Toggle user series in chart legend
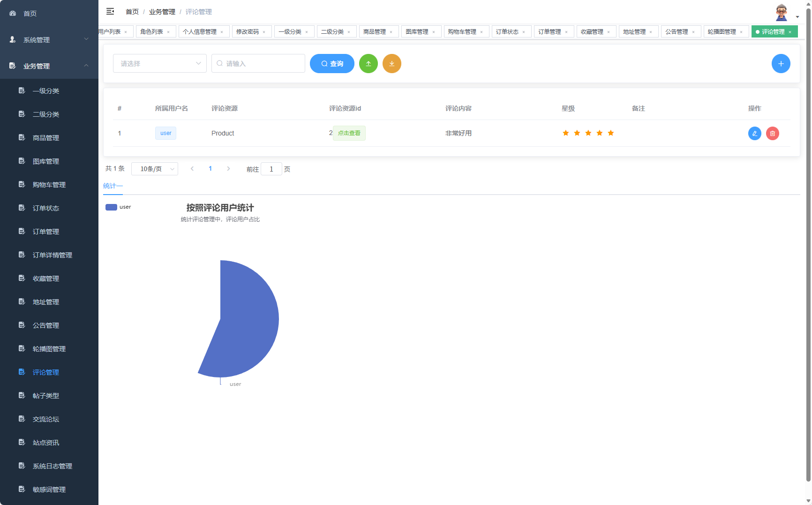 pyautogui.click(x=118, y=207)
